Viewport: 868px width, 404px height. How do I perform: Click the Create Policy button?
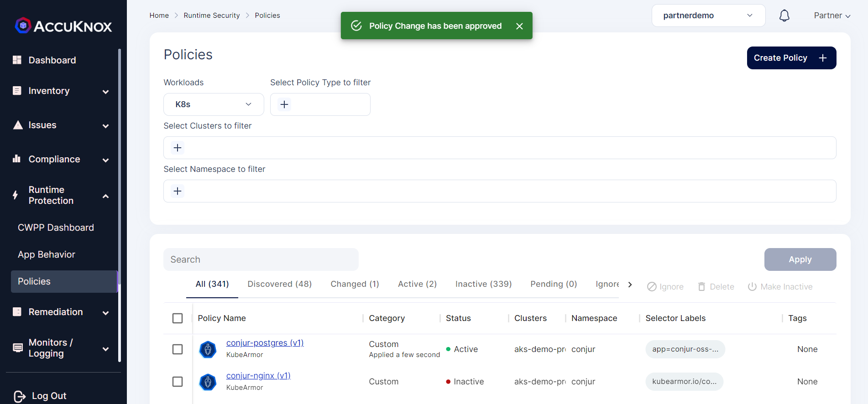(791, 58)
